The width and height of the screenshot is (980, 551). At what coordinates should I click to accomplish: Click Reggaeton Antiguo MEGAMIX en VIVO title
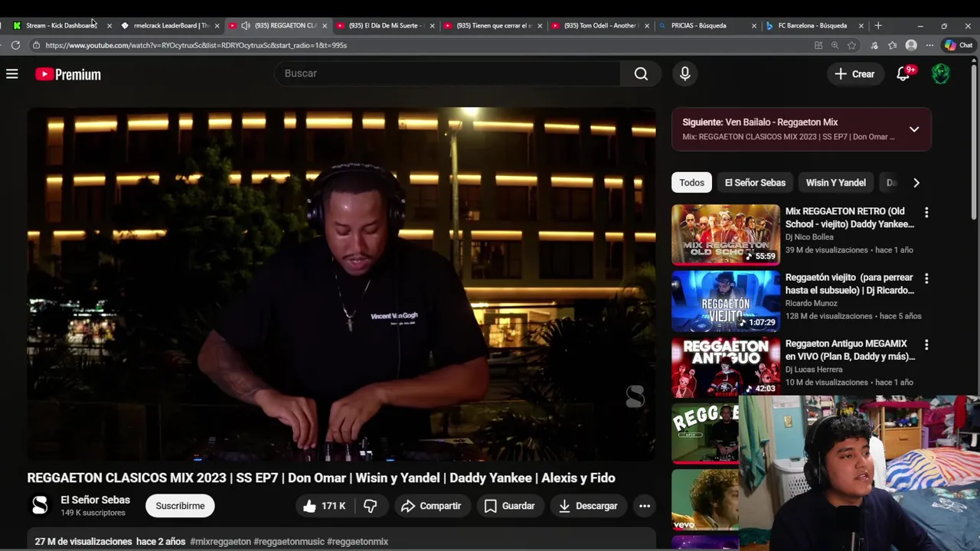click(850, 350)
